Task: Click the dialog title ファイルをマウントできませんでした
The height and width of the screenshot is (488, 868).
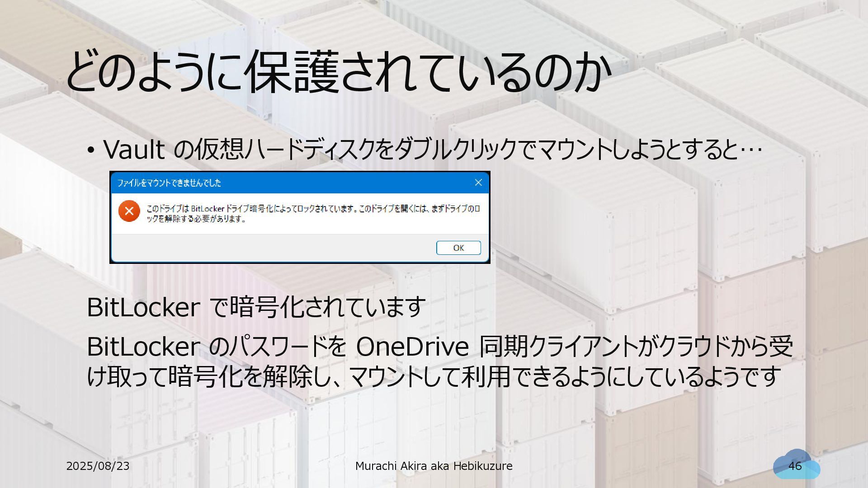Action: 169,183
